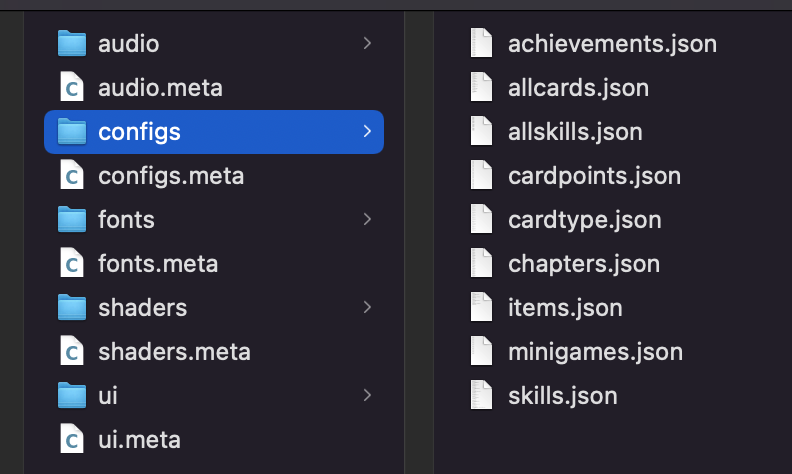Select the selected configs folder row
This screenshot has height=474, width=792.
[214, 131]
